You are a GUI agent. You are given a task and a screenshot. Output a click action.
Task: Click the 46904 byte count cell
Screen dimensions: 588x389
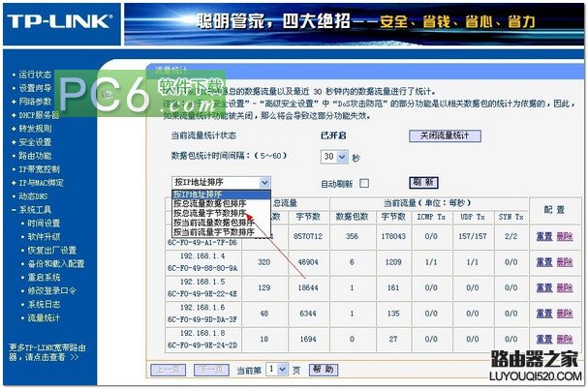coord(308,262)
